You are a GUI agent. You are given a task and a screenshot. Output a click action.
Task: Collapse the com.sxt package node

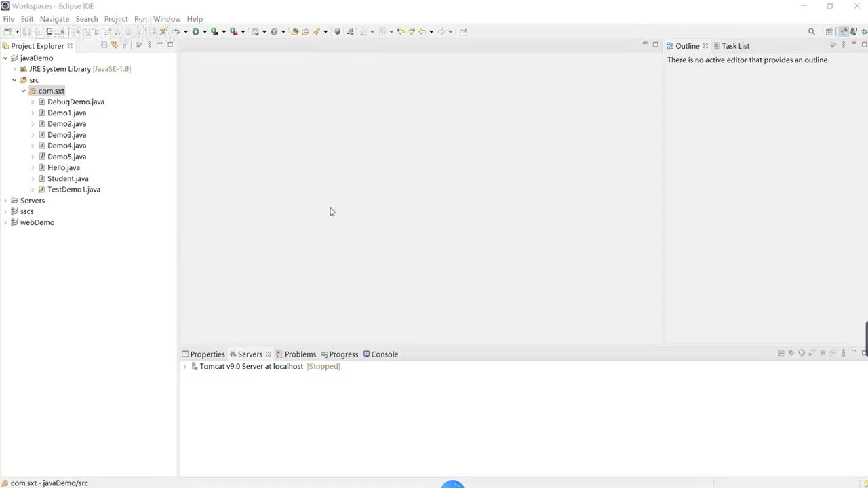tap(23, 91)
